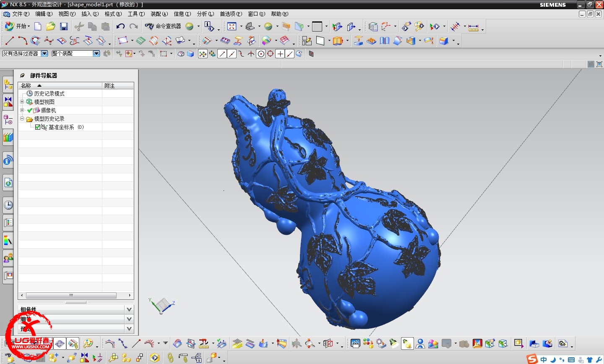Toggle snap to arc center
Image resolution: width=604 pixels, height=364 pixels.
click(261, 54)
